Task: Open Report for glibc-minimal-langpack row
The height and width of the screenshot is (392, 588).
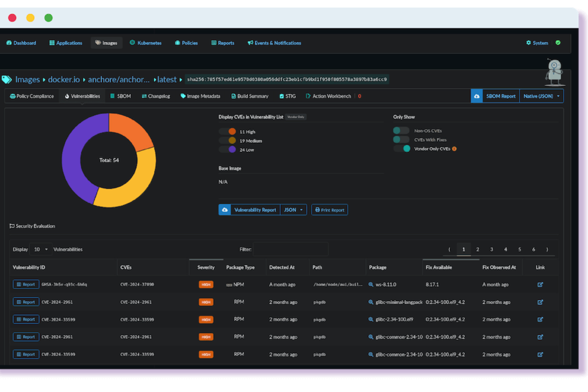Action: pyautogui.click(x=26, y=302)
